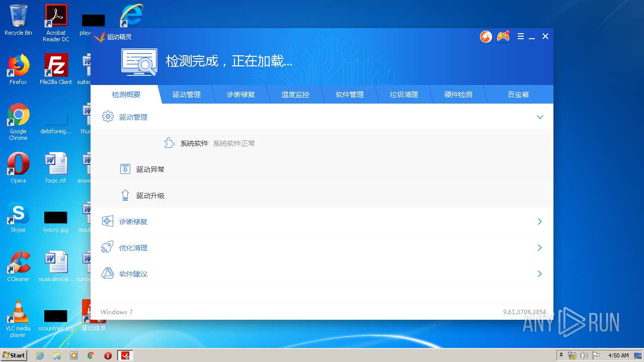Click the version number 9.61.3708.3054
Screen dimensions: 644x362
click(x=524, y=312)
